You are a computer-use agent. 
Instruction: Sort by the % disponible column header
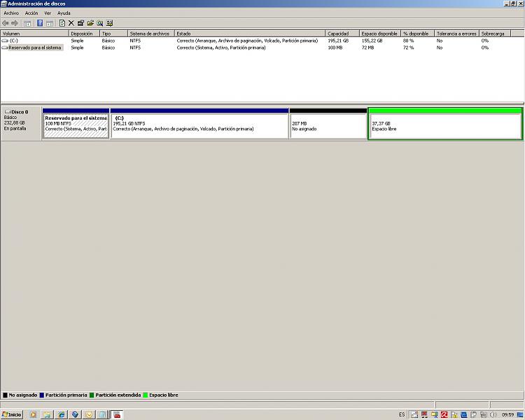click(x=417, y=34)
